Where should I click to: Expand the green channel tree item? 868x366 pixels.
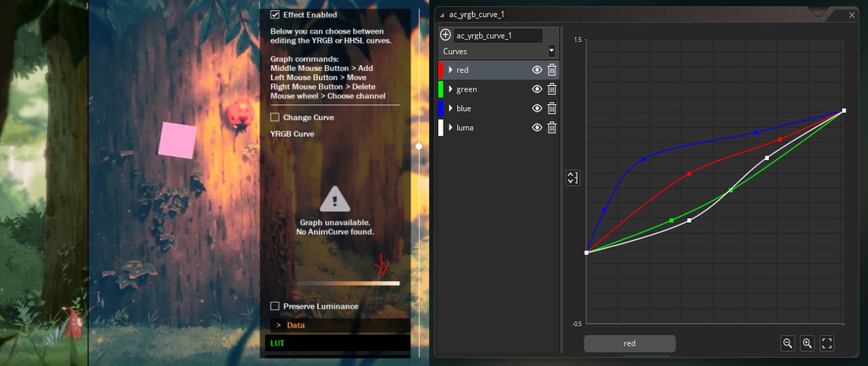pos(450,89)
